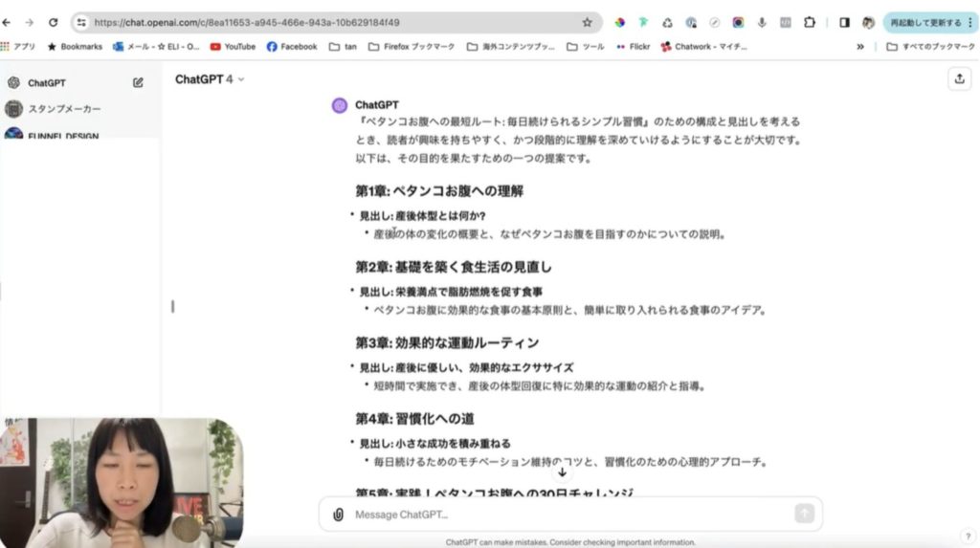Viewport: 980px width, 548px height.
Task: Toggle the browser side panel icon
Action: (844, 23)
